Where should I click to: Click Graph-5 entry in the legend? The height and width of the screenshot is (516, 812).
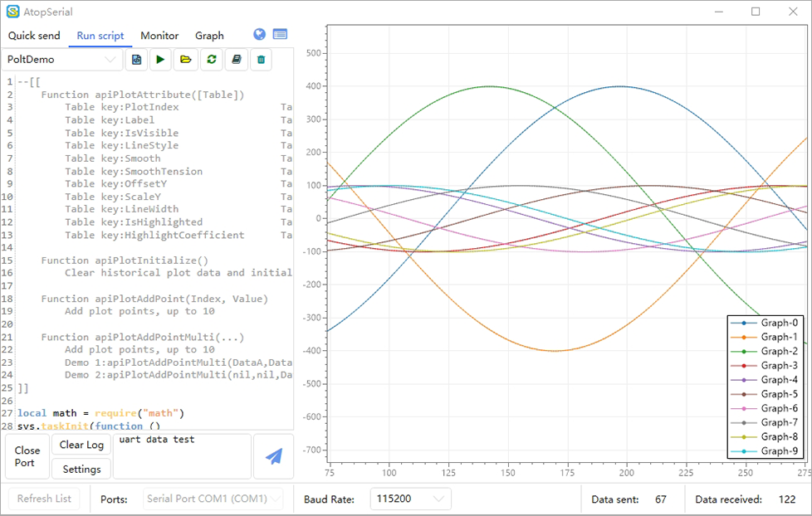[765, 394]
